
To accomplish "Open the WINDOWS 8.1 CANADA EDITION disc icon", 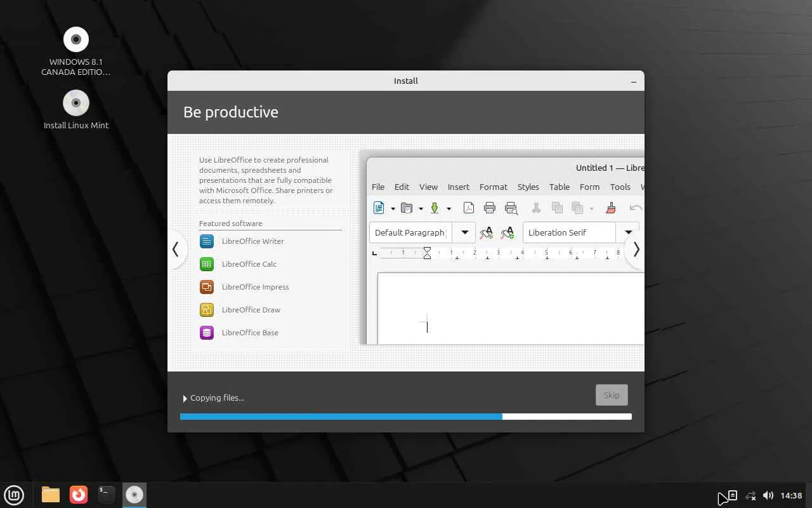I will [76, 39].
